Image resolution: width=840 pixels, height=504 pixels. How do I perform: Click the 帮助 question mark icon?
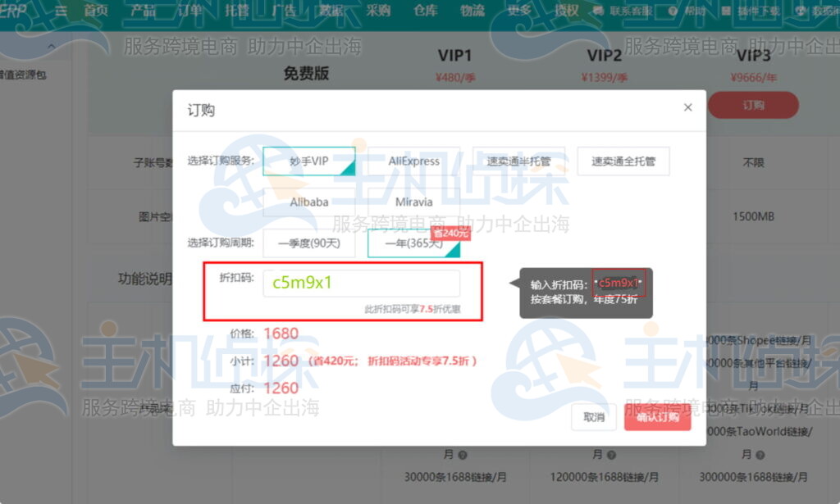coord(673,11)
